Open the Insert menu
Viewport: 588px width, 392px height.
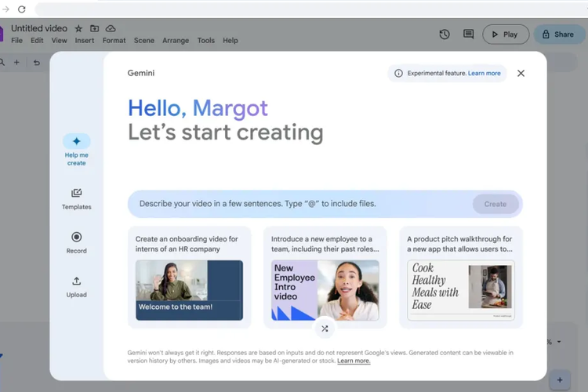85,41
